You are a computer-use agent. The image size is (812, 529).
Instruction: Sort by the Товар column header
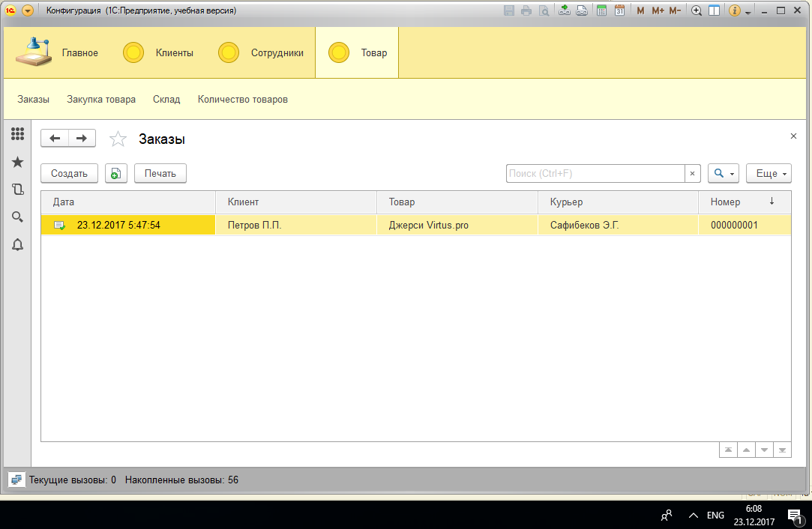(457, 202)
